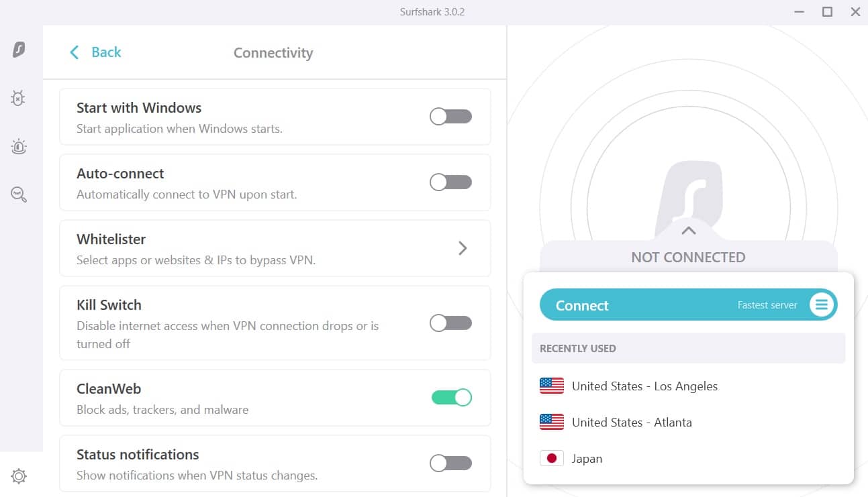The height and width of the screenshot is (497, 868).
Task: Click the flag beside United States - Los Angeles
Action: (552, 386)
